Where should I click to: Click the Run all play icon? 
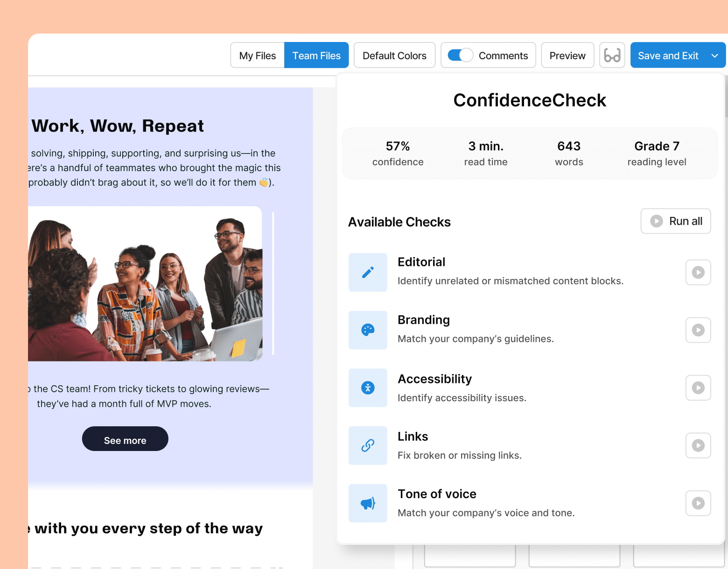[x=657, y=221]
